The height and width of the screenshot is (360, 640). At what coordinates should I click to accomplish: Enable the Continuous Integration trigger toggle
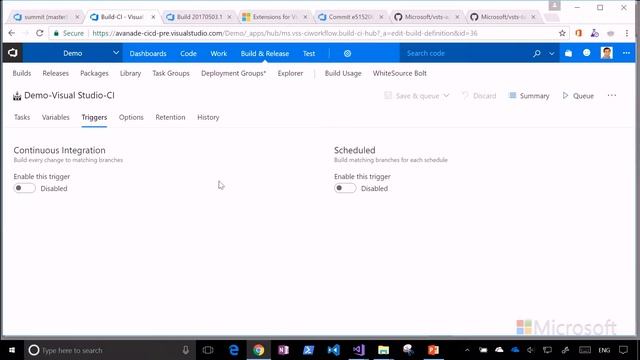tap(24, 188)
